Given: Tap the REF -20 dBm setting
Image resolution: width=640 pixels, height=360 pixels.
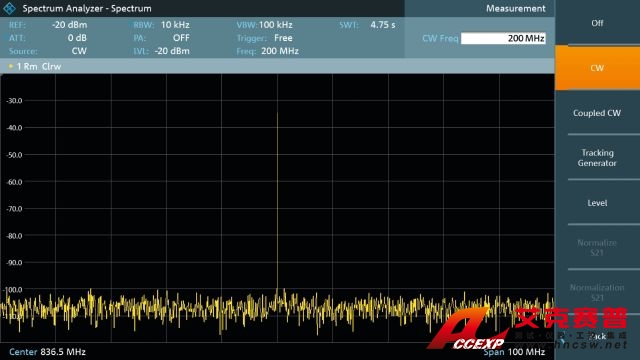Looking at the screenshot, I should click(x=48, y=24).
